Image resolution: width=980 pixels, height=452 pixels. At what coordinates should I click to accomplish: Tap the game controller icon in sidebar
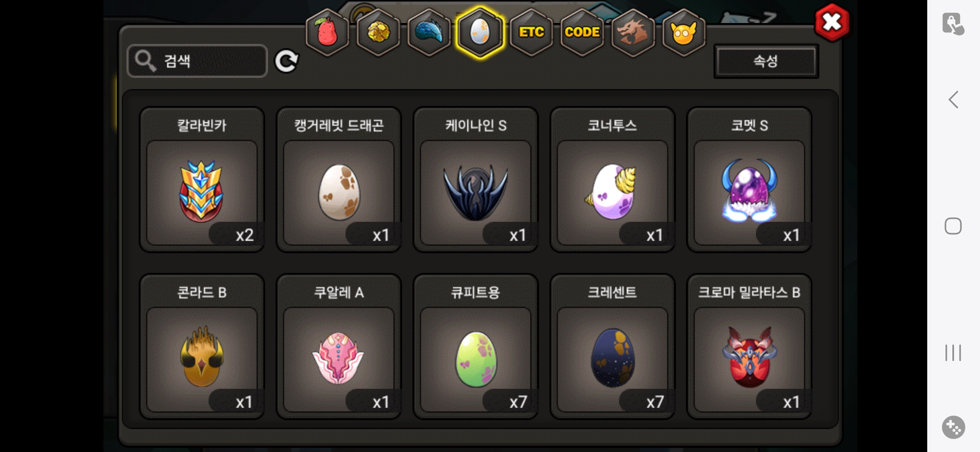coord(954,427)
